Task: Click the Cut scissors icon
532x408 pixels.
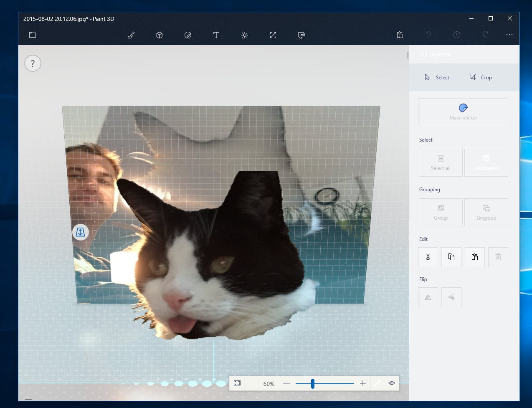Action: tap(428, 257)
